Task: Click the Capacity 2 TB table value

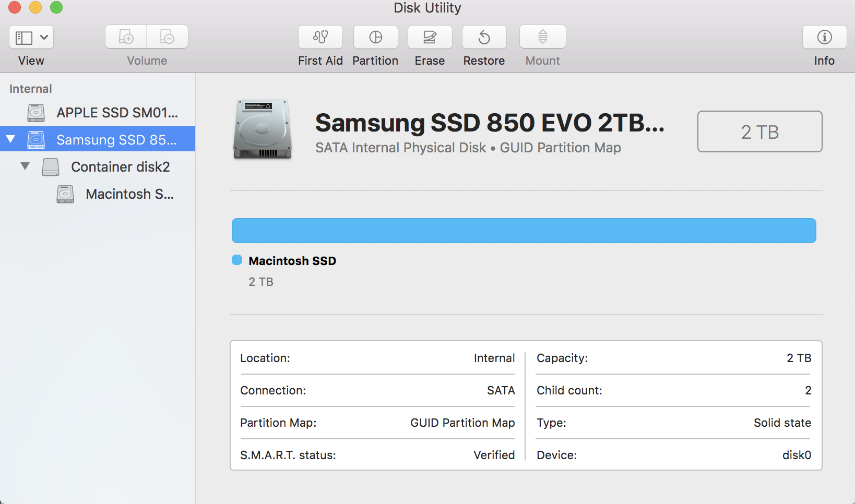Action: pos(799,358)
